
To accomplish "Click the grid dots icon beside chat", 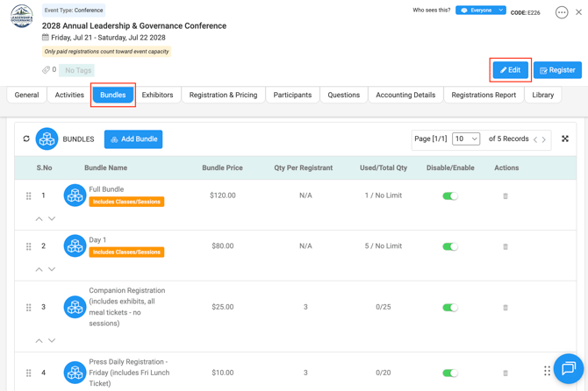I will 547,371.
